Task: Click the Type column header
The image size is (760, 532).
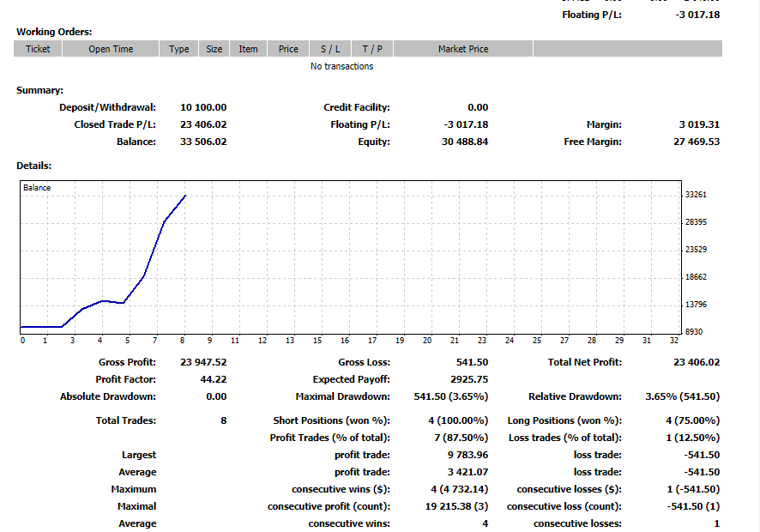Action: [x=179, y=49]
